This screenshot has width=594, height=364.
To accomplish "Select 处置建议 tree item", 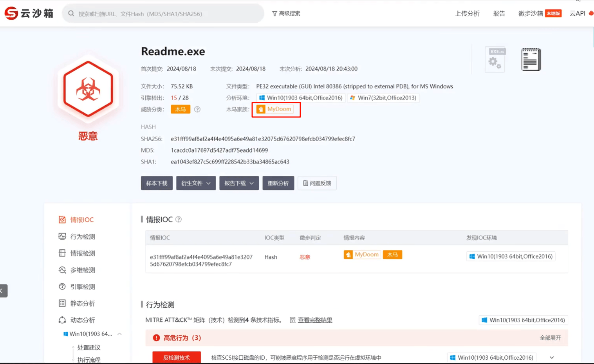I will click(x=89, y=348).
